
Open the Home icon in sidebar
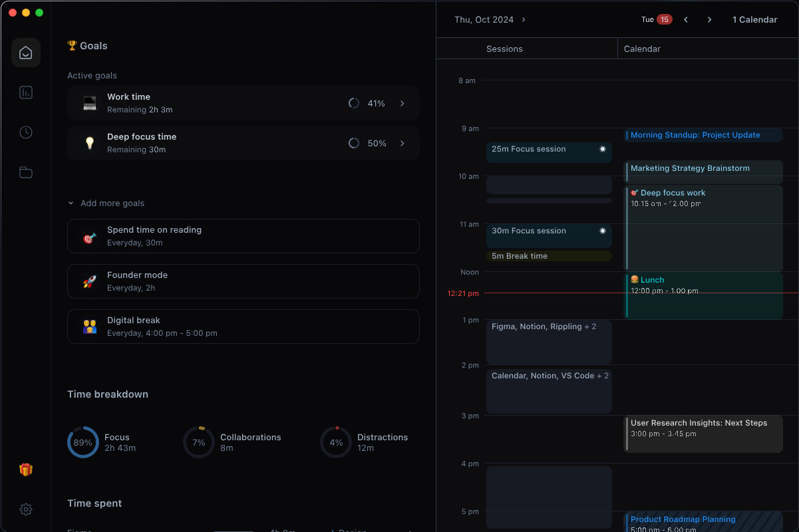[x=26, y=53]
